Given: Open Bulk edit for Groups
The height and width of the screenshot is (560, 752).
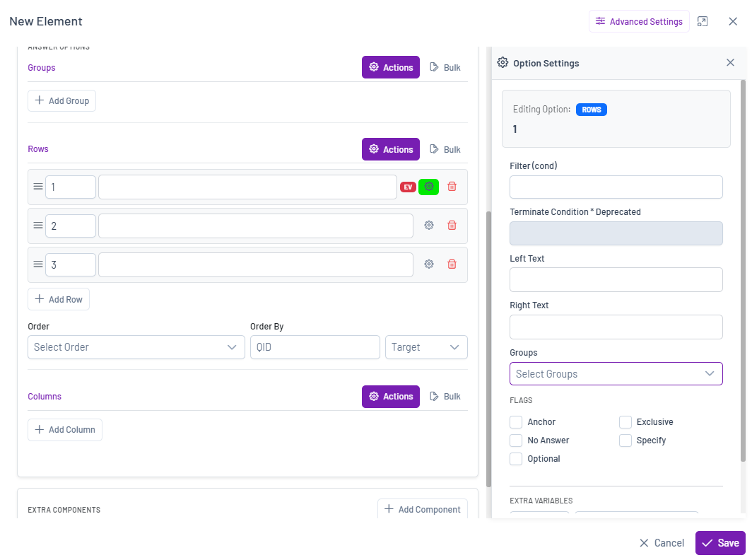Looking at the screenshot, I should 445,67.
